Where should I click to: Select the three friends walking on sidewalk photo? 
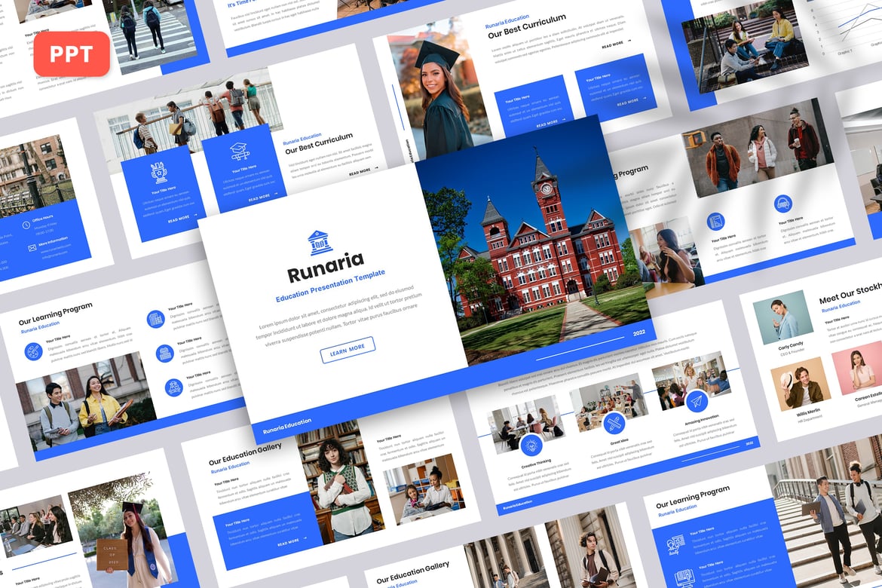(x=757, y=146)
